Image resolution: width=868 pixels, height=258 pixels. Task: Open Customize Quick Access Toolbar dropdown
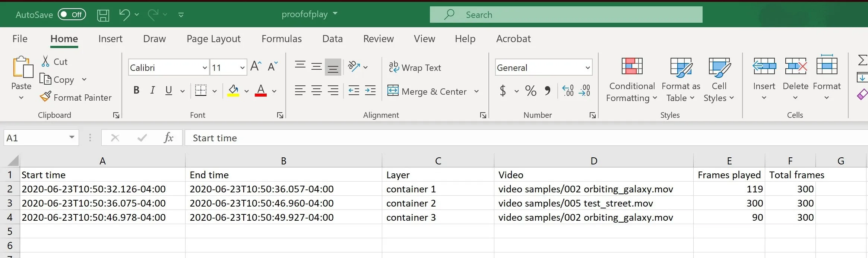pyautogui.click(x=181, y=15)
